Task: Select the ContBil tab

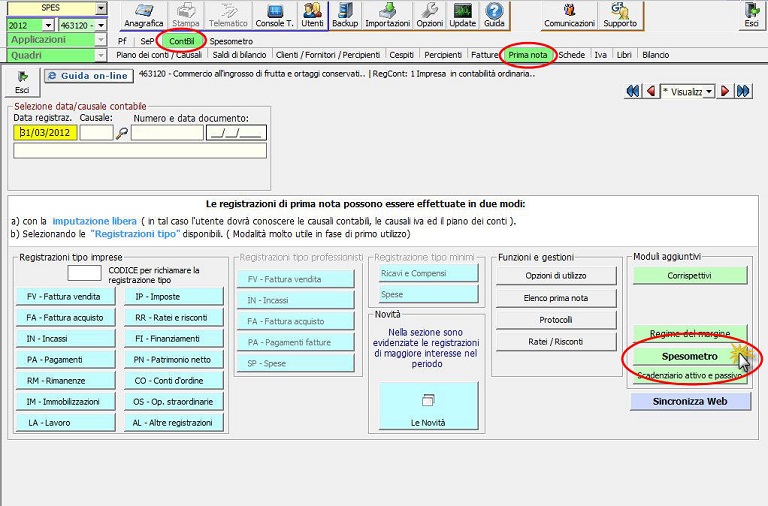Action: click(x=182, y=41)
